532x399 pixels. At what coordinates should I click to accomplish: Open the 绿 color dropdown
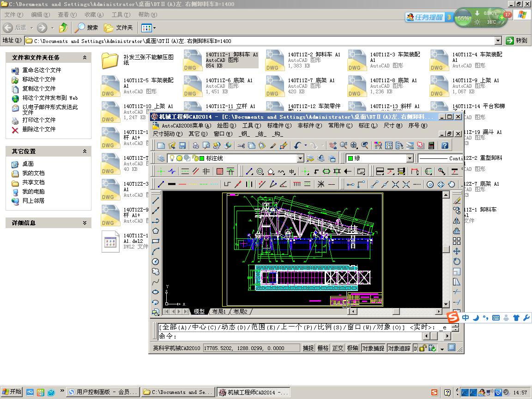(x=409, y=158)
